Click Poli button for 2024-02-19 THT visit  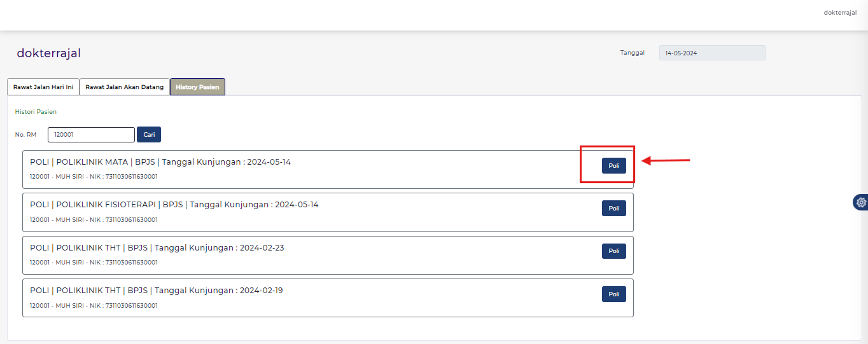(x=613, y=294)
